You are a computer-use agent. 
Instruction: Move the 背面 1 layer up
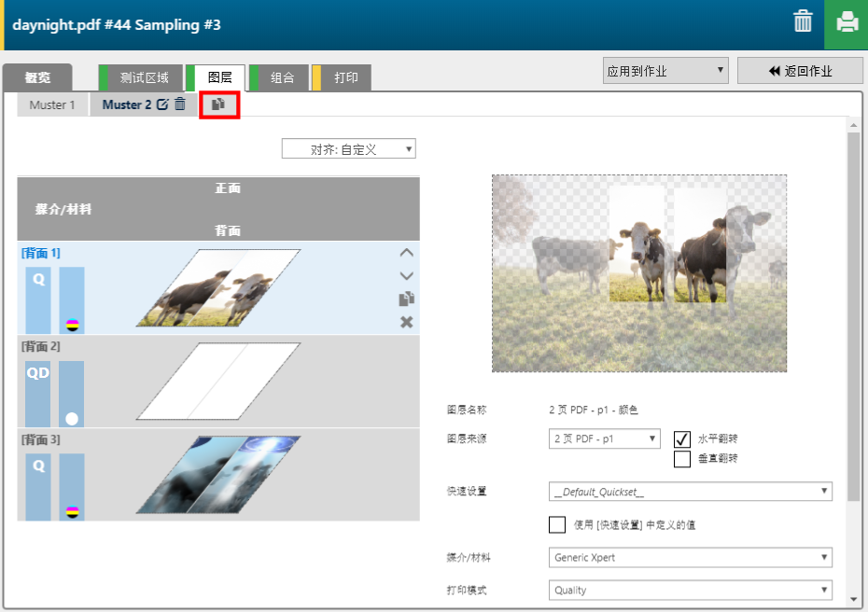(x=406, y=253)
